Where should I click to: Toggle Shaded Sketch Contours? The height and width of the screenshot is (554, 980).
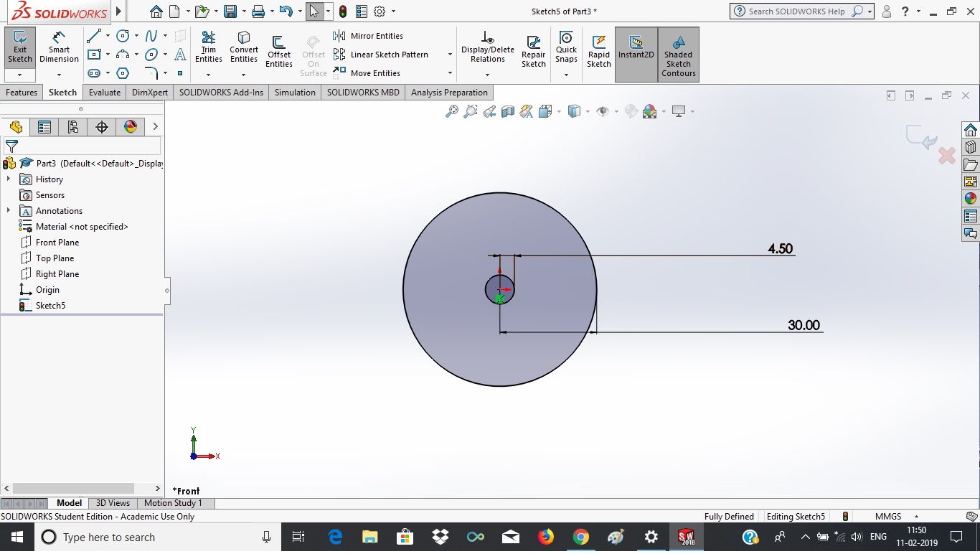(679, 55)
